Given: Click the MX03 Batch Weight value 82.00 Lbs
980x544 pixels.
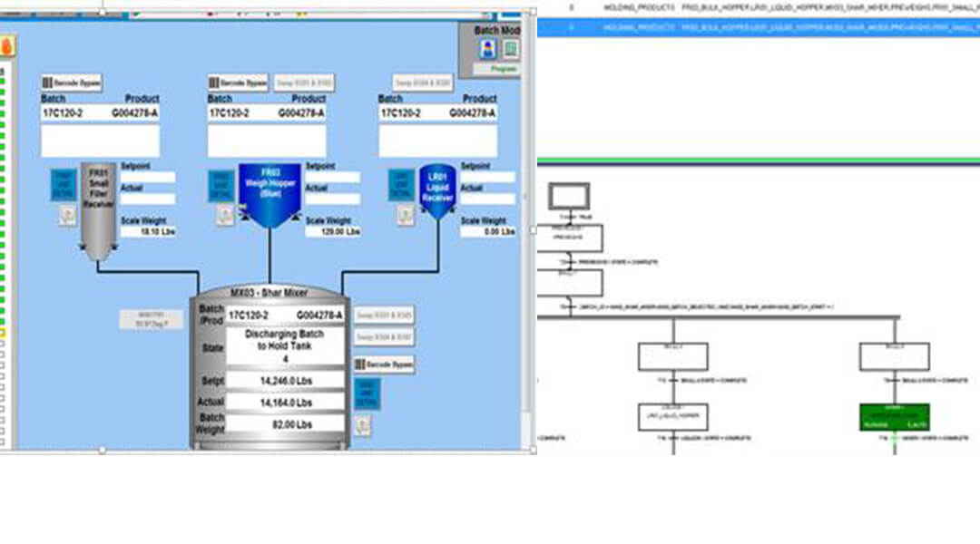Looking at the screenshot, I should click(285, 424).
